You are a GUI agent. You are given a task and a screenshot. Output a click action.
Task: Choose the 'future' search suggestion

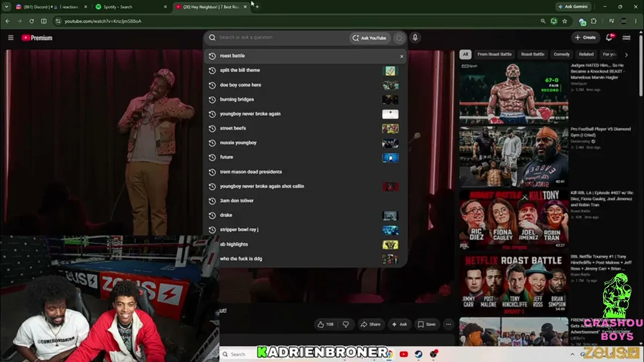(305, 157)
